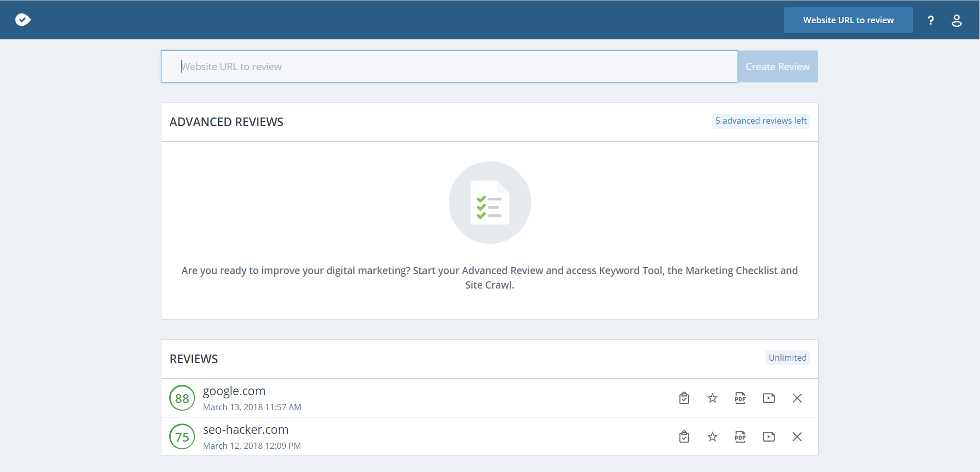This screenshot has height=472, width=980.
Task: Delete the google.com review
Action: 797,398
